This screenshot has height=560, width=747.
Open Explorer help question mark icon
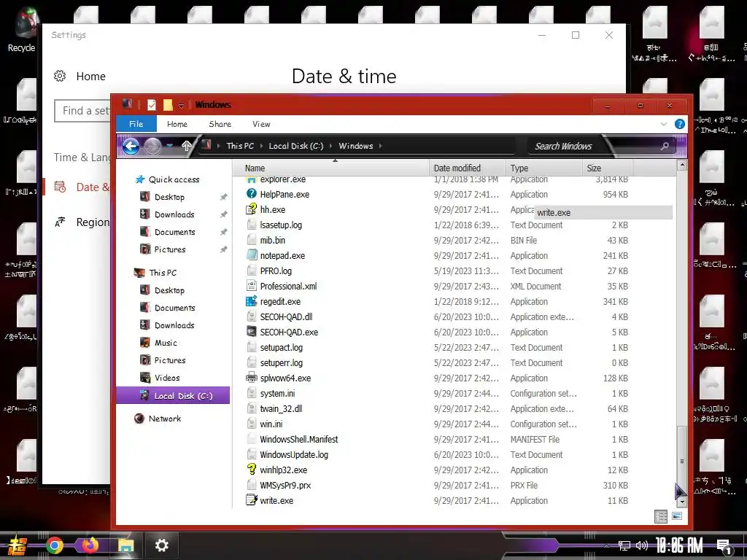[679, 124]
